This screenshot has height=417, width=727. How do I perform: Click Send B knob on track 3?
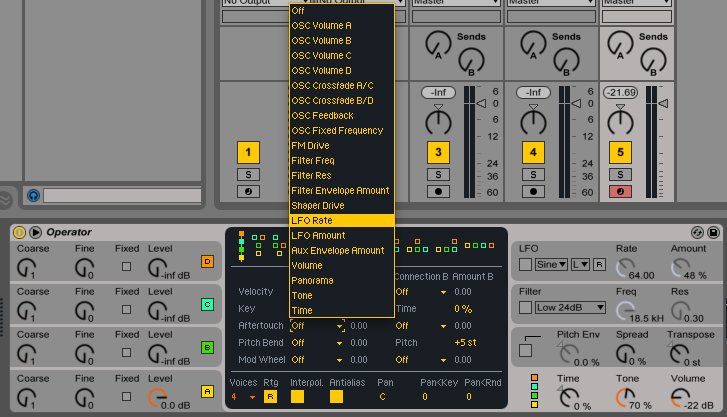[x=471, y=61]
